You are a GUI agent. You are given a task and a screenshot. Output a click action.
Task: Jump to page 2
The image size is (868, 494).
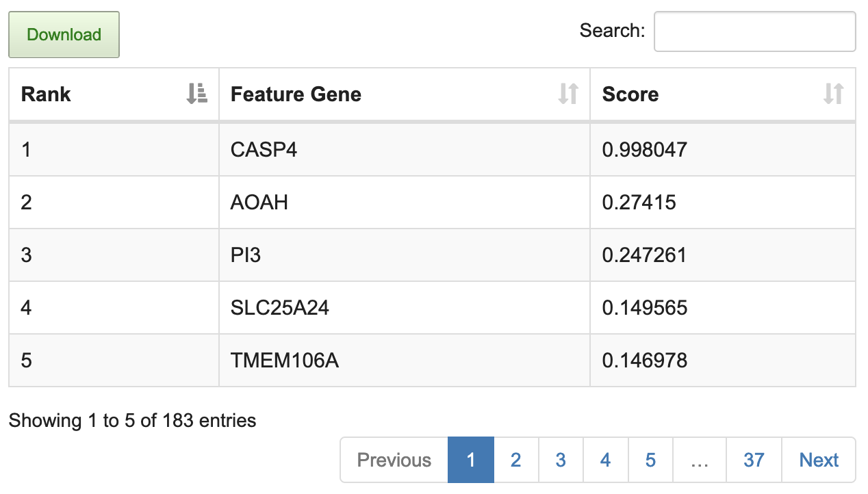pos(515,460)
